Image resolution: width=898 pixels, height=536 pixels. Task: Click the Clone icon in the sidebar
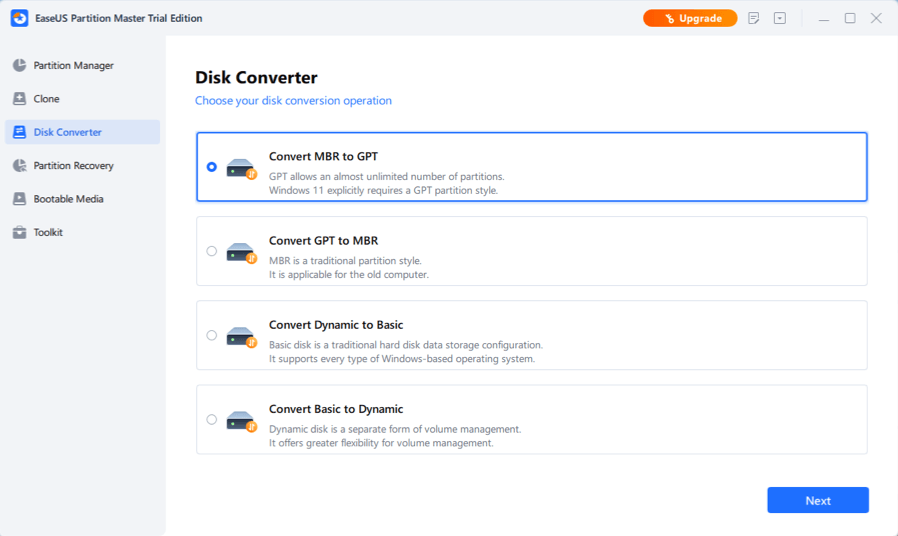19,99
